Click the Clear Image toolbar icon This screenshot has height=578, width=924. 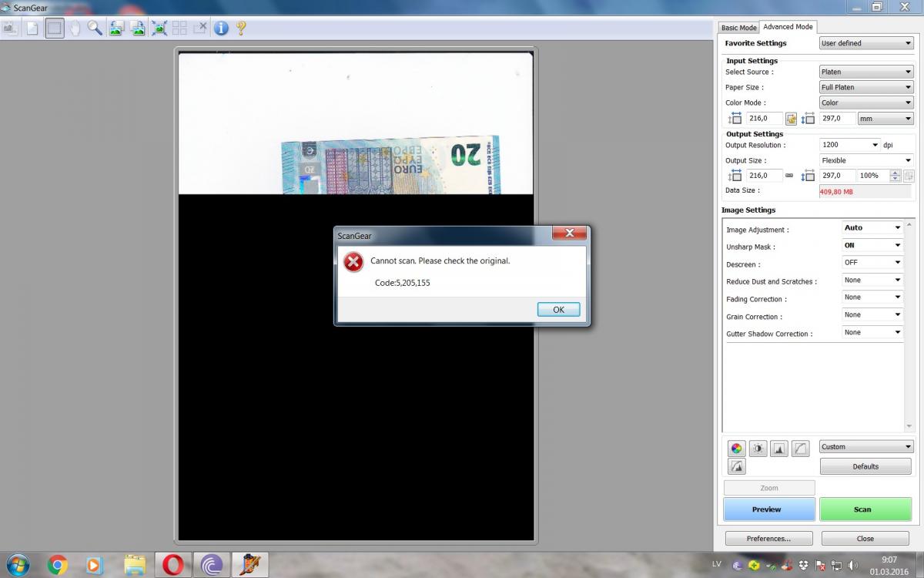tap(32, 29)
